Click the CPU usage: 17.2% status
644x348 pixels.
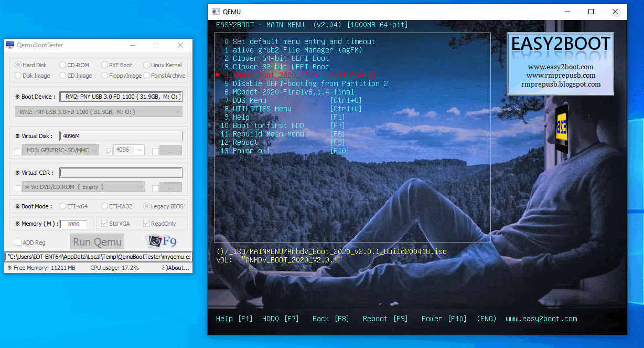(x=115, y=268)
